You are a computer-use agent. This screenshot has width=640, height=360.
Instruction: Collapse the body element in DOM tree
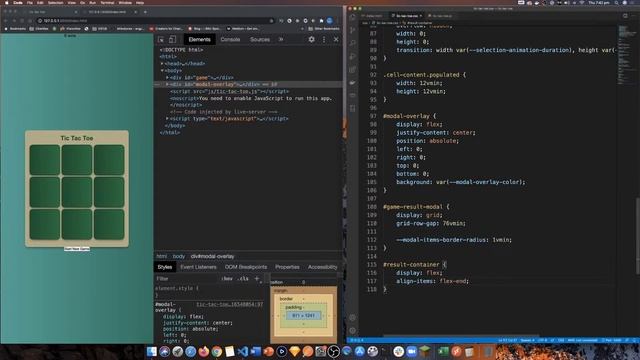click(162, 71)
